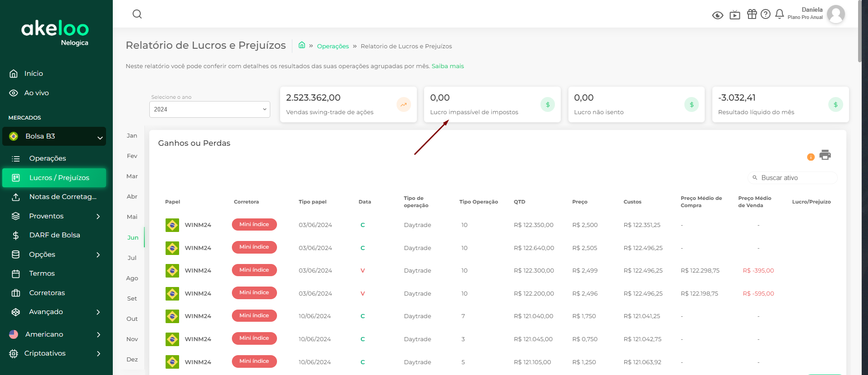Click the Termos calendar icon
Screen dimensions: 868x375
(x=16, y=273)
